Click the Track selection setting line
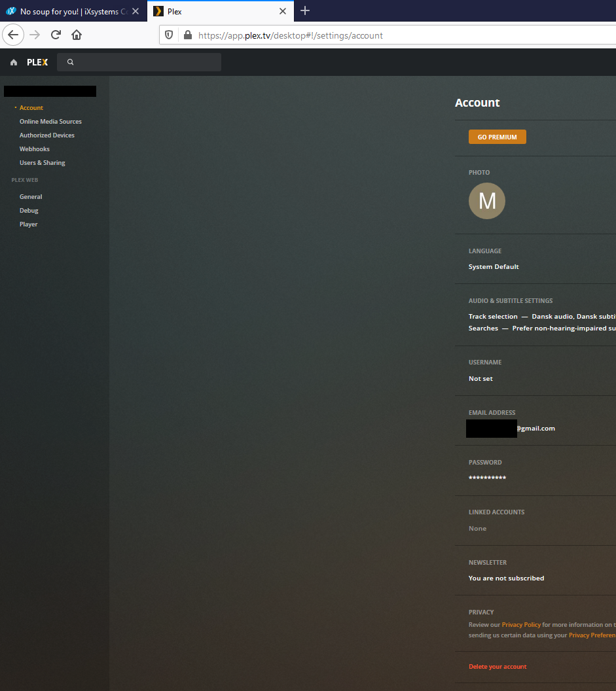 (x=542, y=317)
